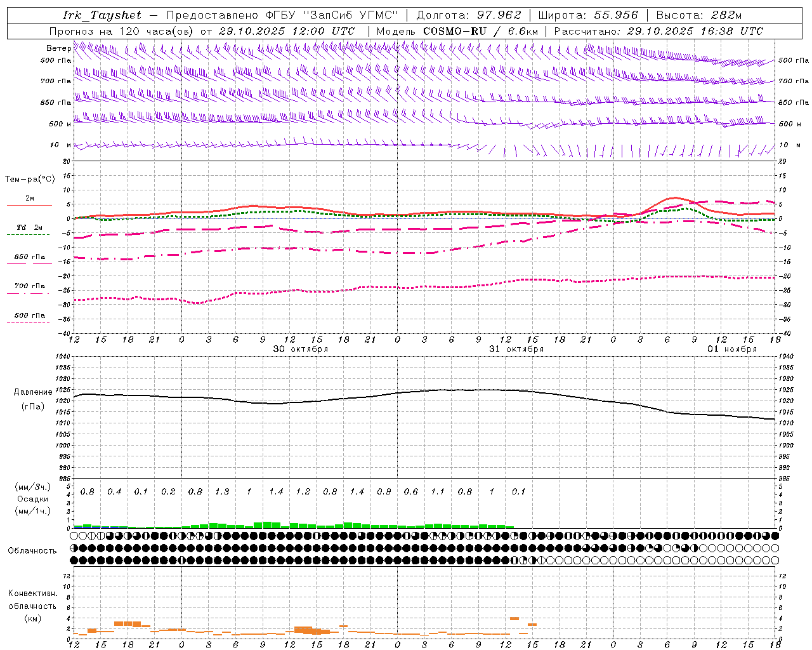Click the latitude value Широта: 55.956
This screenshot has height=650, width=812.
(588, 15)
